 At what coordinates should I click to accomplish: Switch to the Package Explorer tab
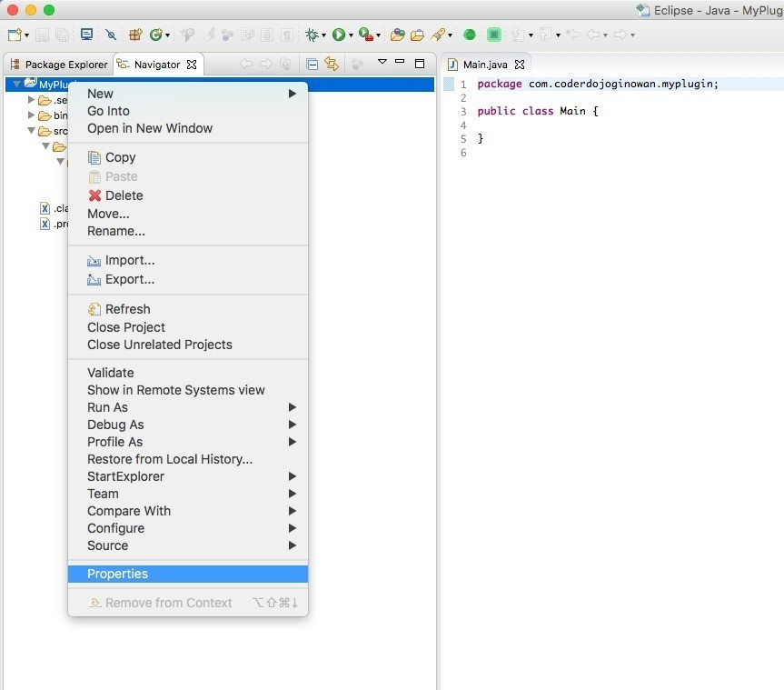[59, 65]
